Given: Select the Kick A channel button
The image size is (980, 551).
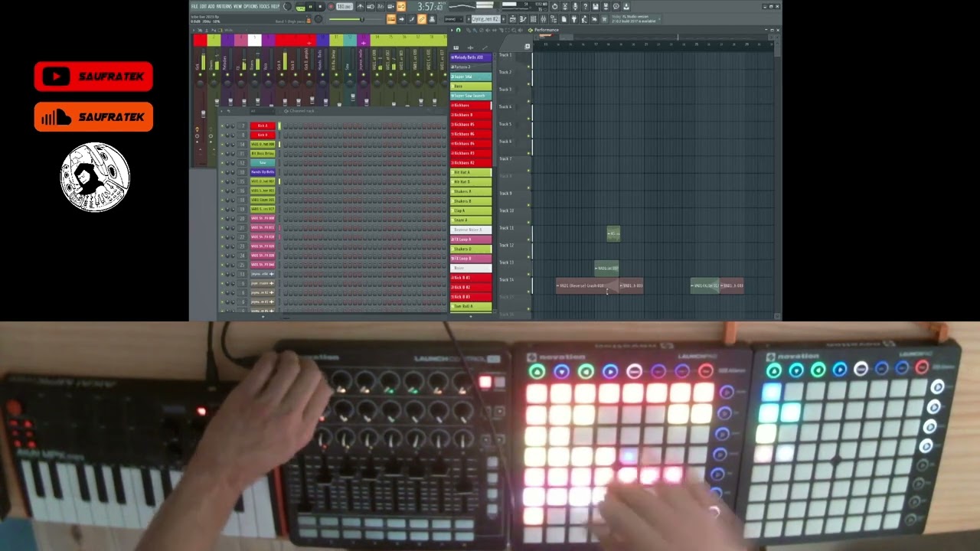Looking at the screenshot, I should click(x=263, y=126).
